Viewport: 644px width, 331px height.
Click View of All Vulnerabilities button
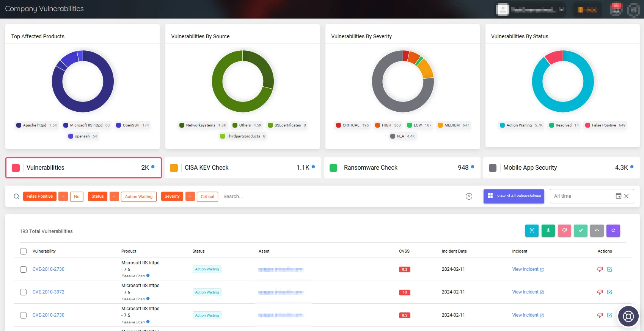pyautogui.click(x=514, y=196)
